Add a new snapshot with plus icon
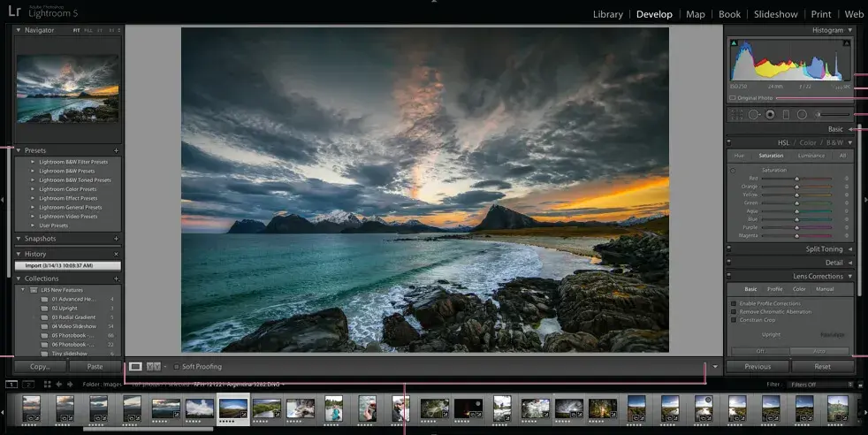The width and height of the screenshot is (868, 435). click(117, 239)
